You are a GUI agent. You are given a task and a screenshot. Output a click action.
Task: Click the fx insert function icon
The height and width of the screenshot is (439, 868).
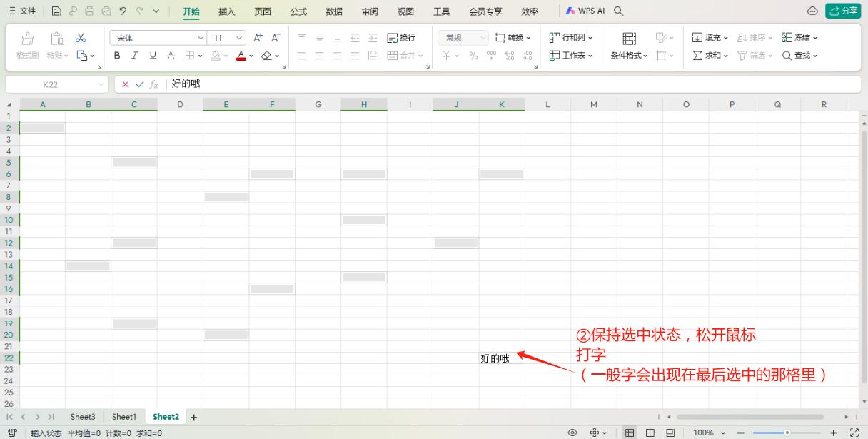tap(154, 84)
